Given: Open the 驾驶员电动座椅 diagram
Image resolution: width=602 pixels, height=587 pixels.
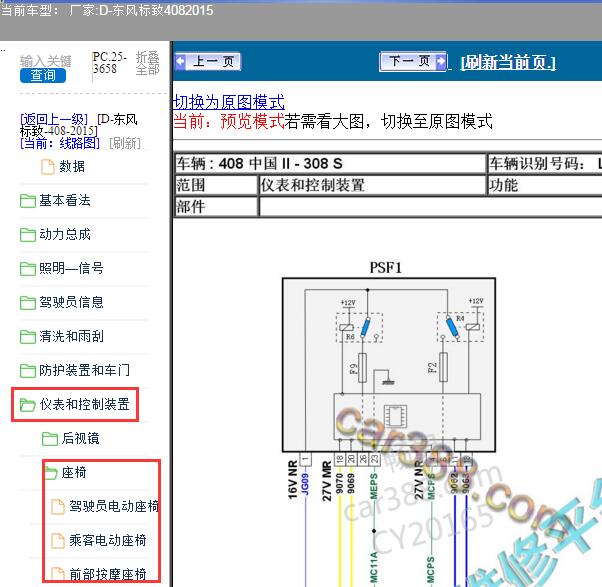Looking at the screenshot, I should pyautogui.click(x=114, y=506).
